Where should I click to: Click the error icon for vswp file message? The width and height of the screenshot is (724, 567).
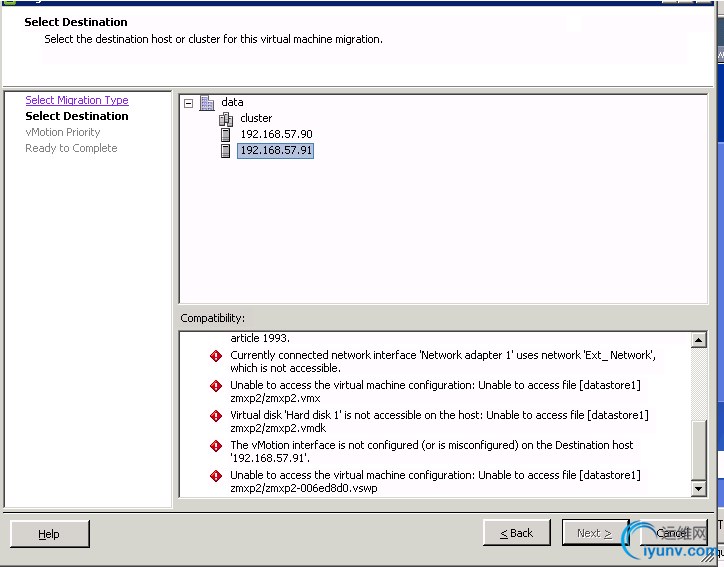tap(216, 476)
